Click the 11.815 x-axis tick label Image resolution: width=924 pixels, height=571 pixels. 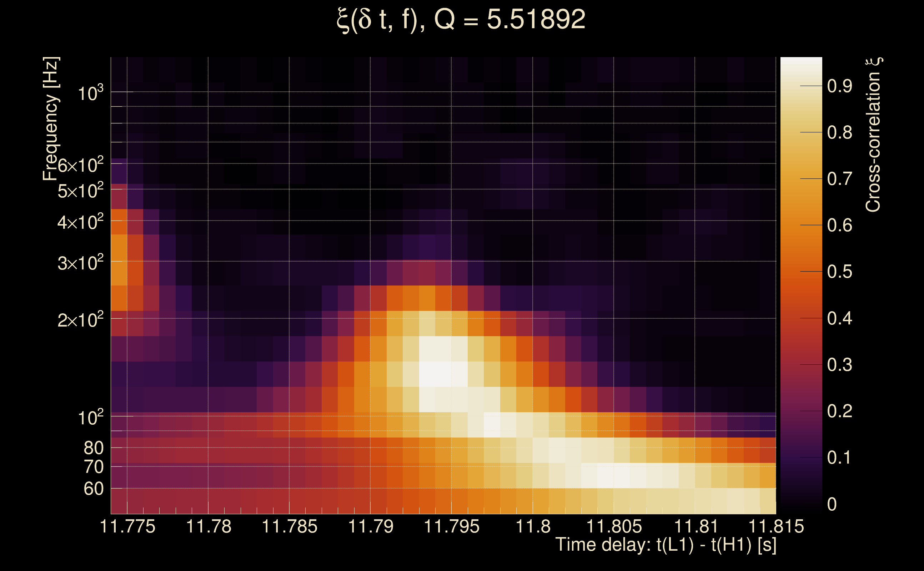click(776, 526)
